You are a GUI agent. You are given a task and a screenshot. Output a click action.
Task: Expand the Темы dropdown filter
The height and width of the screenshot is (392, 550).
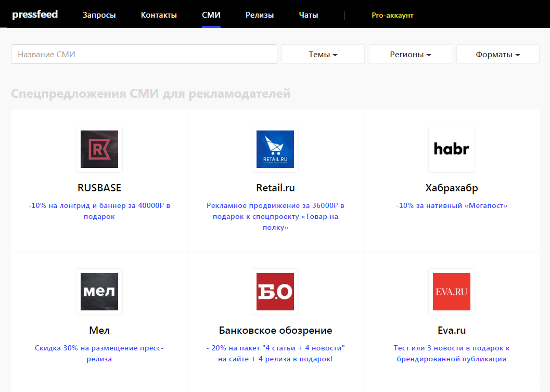coord(323,54)
